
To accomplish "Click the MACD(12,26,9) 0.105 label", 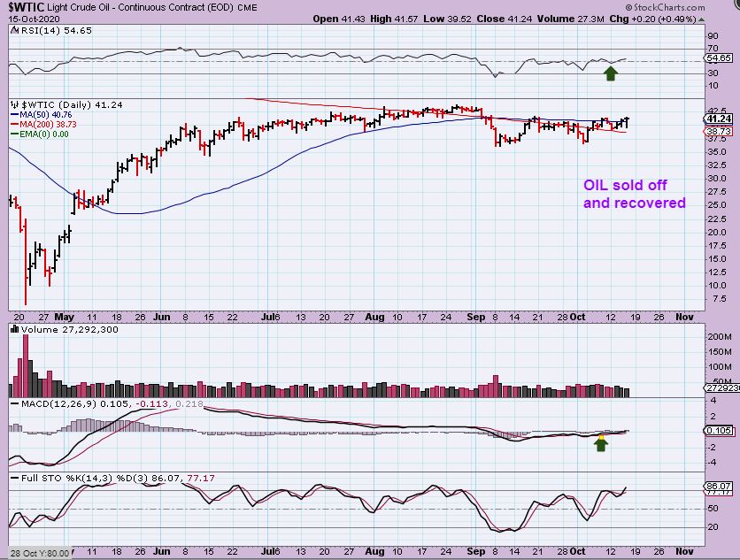I will coord(74,404).
